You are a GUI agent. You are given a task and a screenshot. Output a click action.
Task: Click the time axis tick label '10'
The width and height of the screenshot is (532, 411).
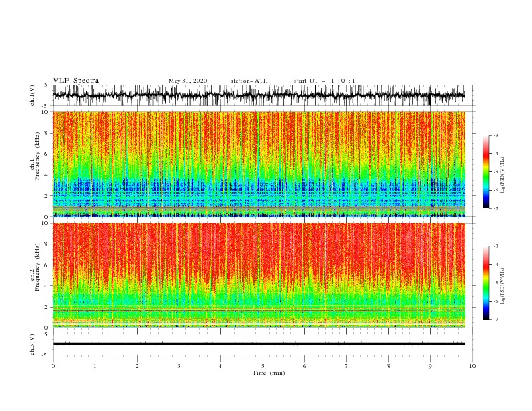coord(472,366)
